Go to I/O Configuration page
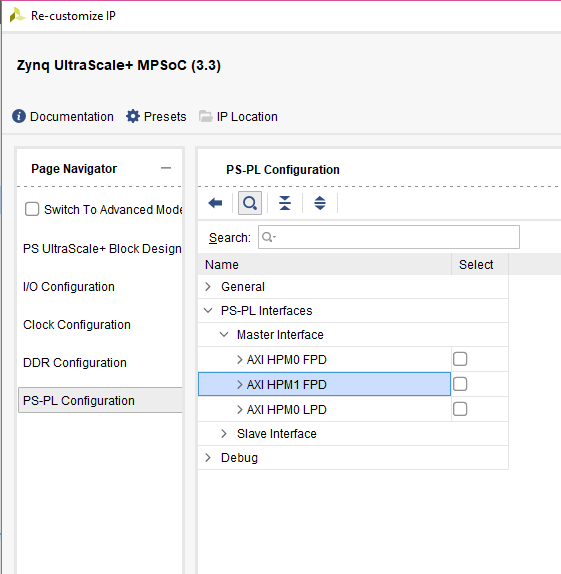Screen dimensions: 561x574 69,287
